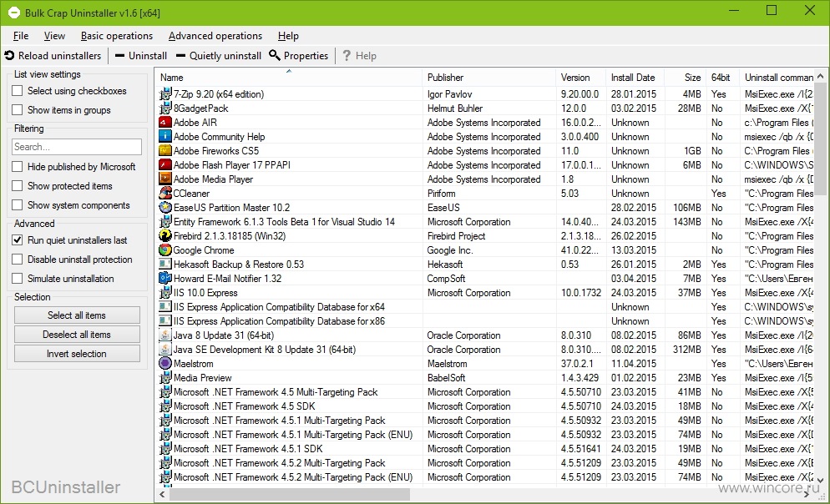The height and width of the screenshot is (504, 830).
Task: Open the View menu
Action: click(54, 36)
